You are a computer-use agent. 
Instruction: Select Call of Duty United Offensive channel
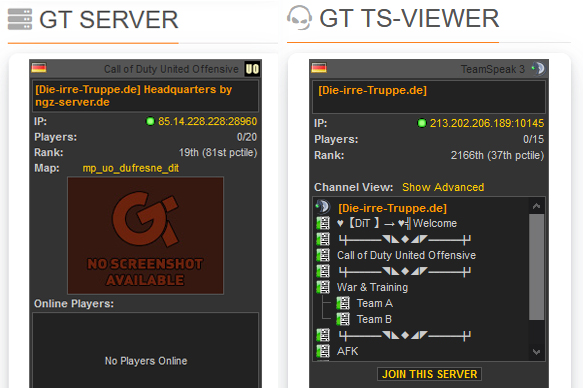pos(406,255)
